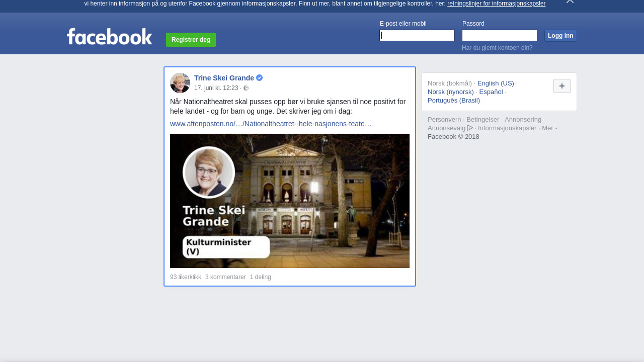Click the public globe icon next to the post timestamp

point(246,88)
